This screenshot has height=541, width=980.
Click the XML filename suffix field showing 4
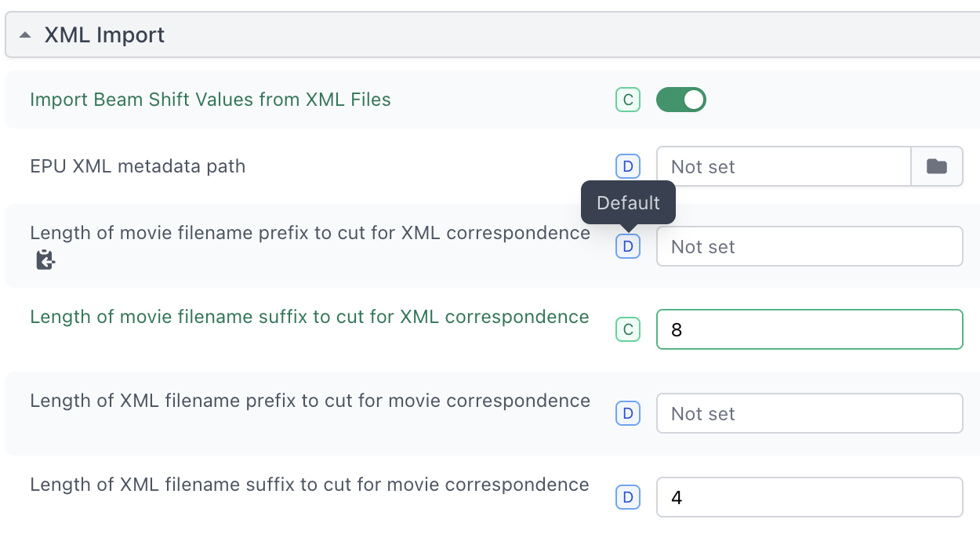tap(808, 497)
